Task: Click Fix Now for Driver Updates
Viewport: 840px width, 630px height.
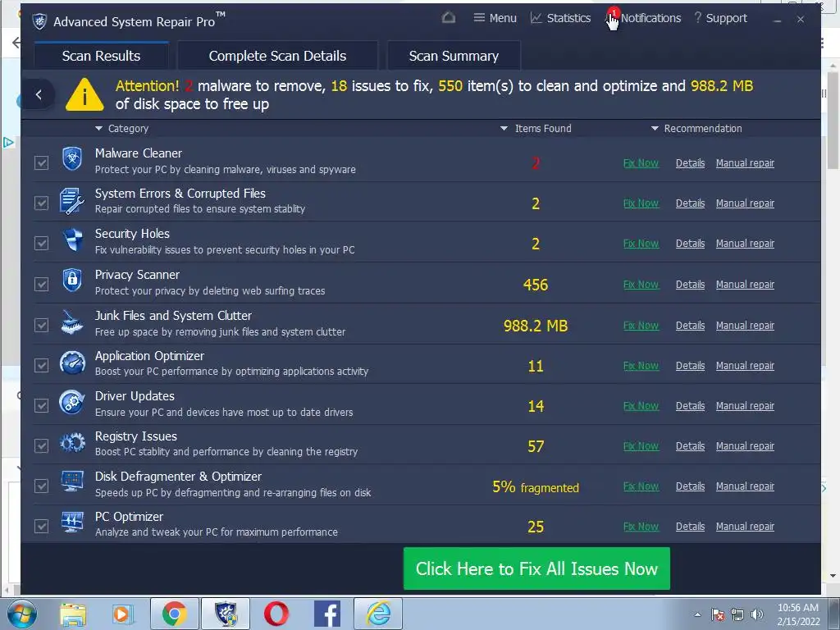Action: pos(641,406)
